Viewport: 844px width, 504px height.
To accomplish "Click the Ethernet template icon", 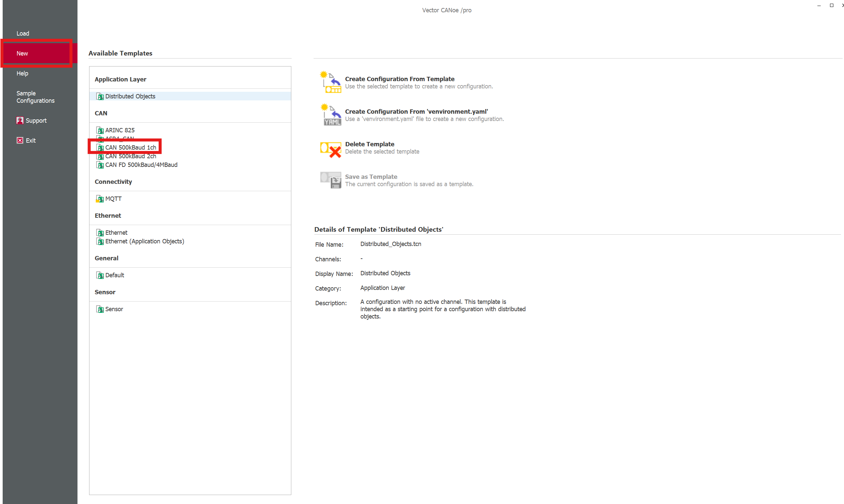I will click(100, 233).
